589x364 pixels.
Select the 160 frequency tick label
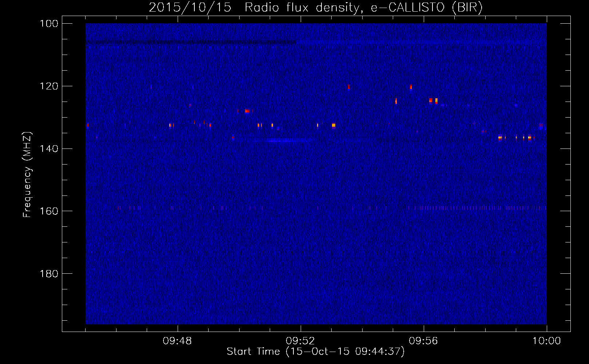point(48,211)
